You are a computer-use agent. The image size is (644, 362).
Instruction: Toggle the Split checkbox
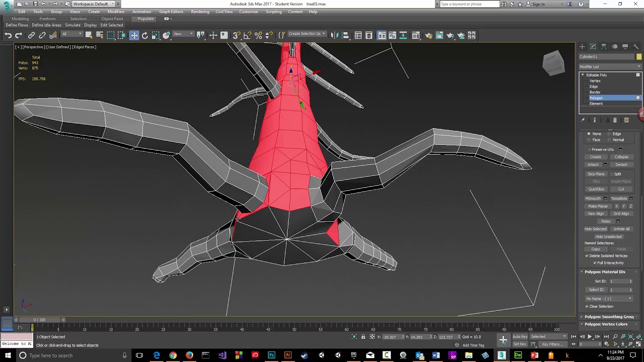[611, 174]
